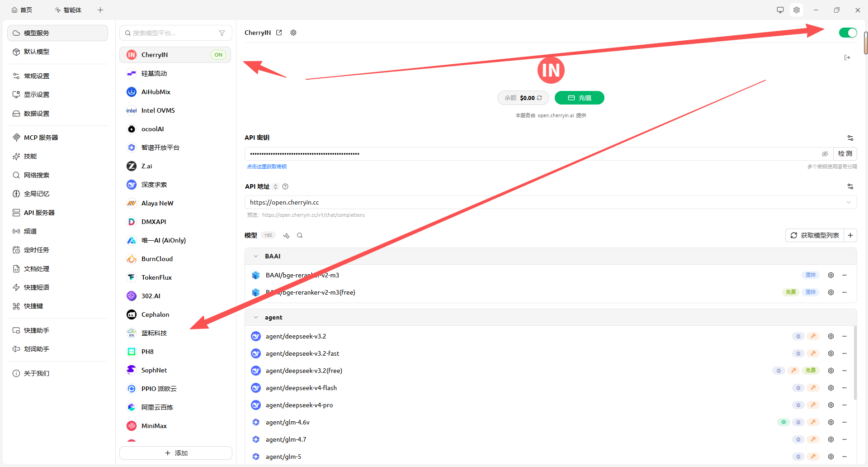868x467 pixels.
Task: Click the model list scrollbar
Action: (855, 363)
